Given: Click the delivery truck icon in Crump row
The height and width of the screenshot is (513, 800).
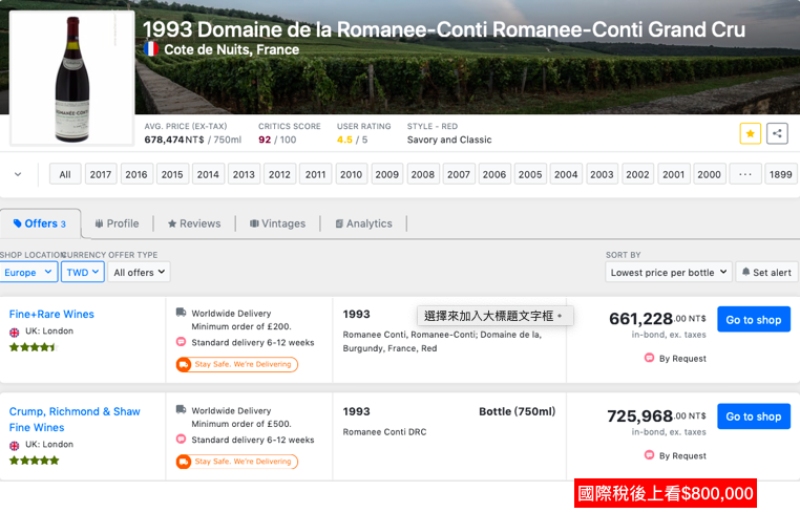Looking at the screenshot, I should 181,409.
